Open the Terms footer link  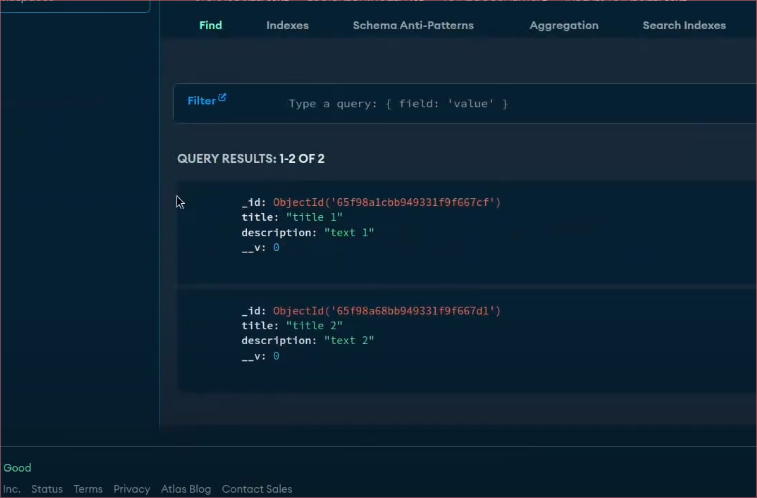(x=88, y=489)
